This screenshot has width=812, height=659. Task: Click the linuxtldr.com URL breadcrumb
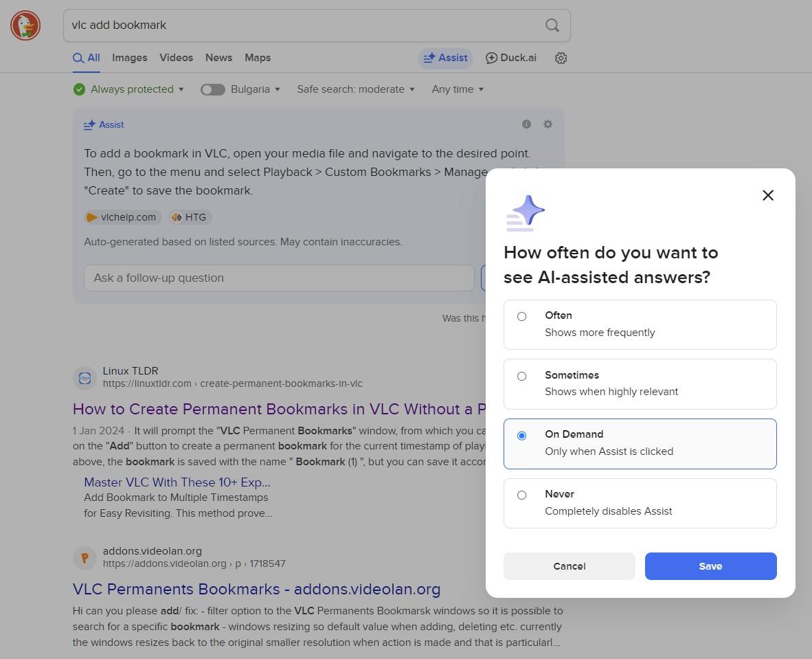pos(232,383)
